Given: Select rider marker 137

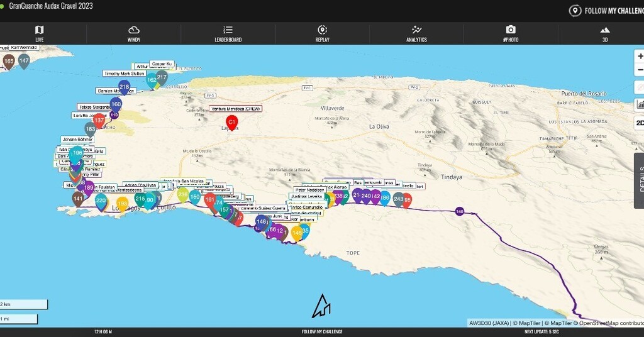Looking at the screenshot, I should click(x=99, y=121).
